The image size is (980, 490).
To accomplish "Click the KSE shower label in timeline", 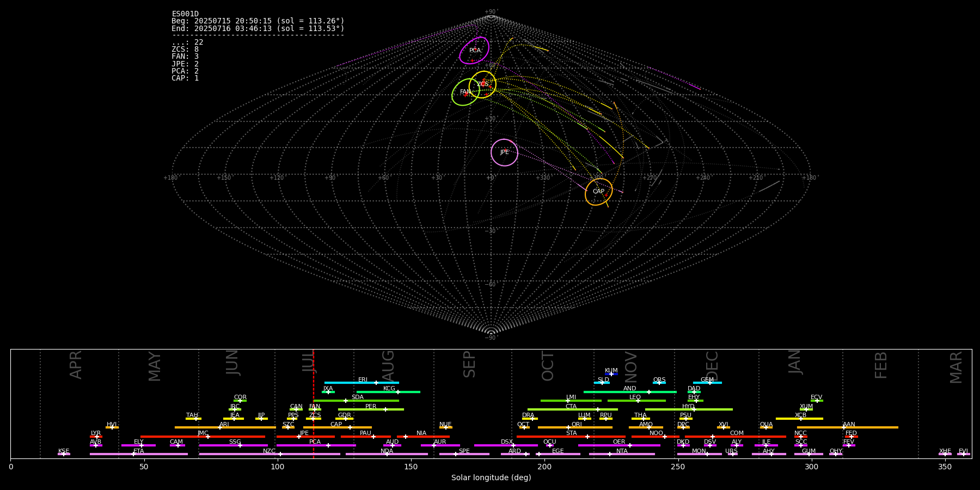I will click(64, 451).
